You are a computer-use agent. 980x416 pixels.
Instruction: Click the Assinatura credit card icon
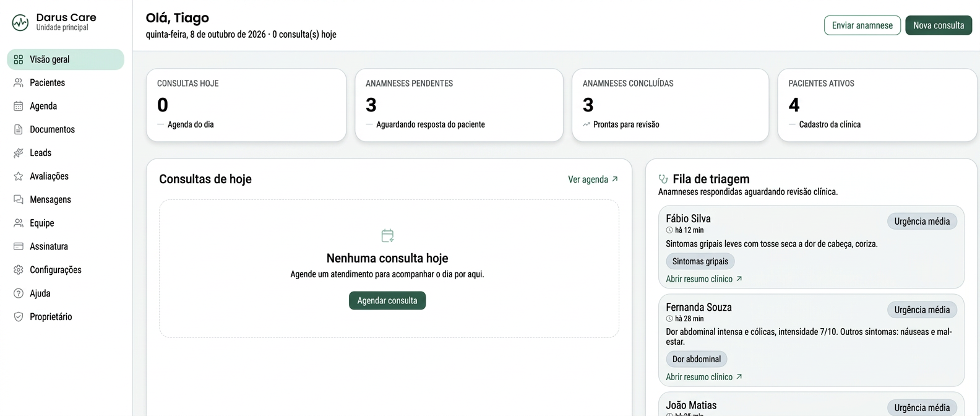pos(19,246)
